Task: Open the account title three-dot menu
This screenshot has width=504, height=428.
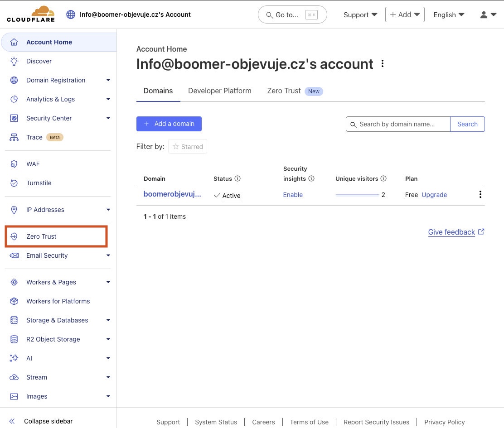Action: pos(383,64)
